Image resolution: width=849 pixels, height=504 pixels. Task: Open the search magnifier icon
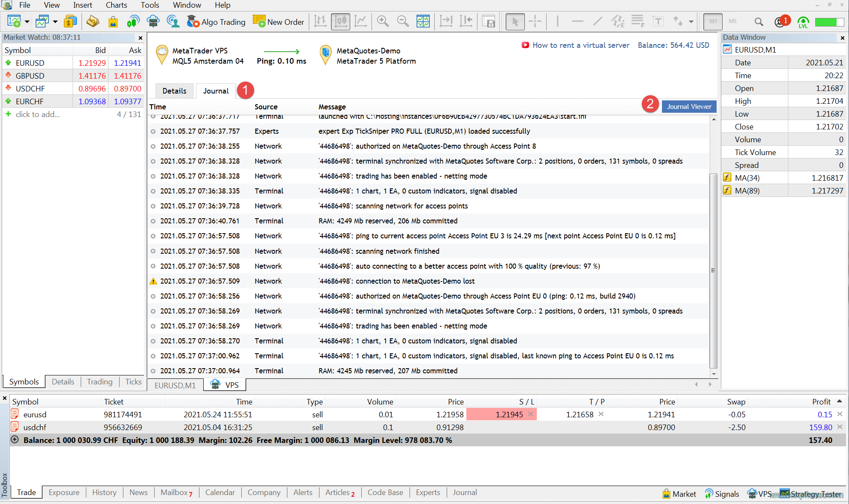point(758,21)
